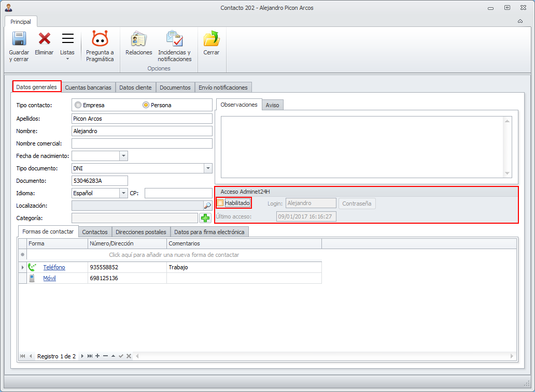Image resolution: width=535 pixels, height=392 pixels.
Task: Expand the Listas dropdown arrow
Action: pyautogui.click(x=67, y=59)
